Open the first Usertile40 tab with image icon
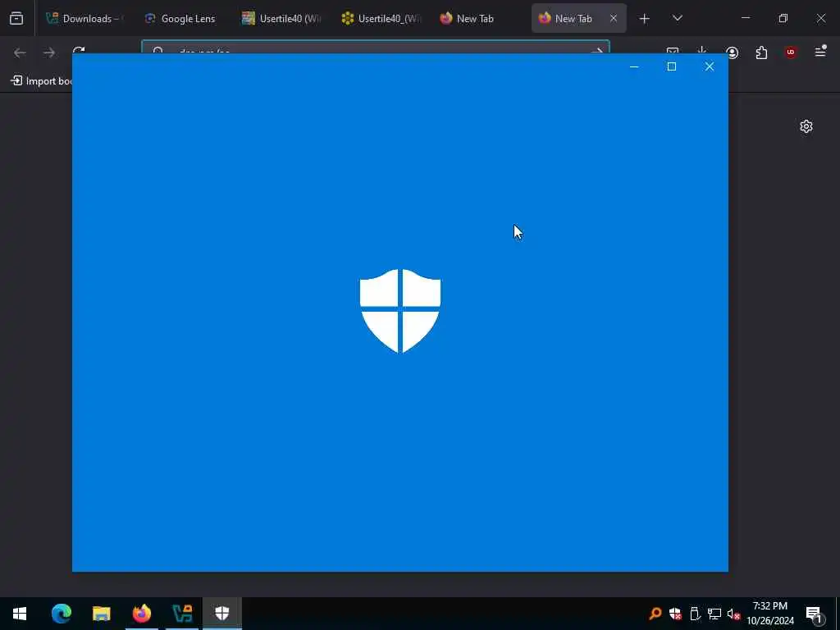This screenshot has width=840, height=630. [281, 18]
